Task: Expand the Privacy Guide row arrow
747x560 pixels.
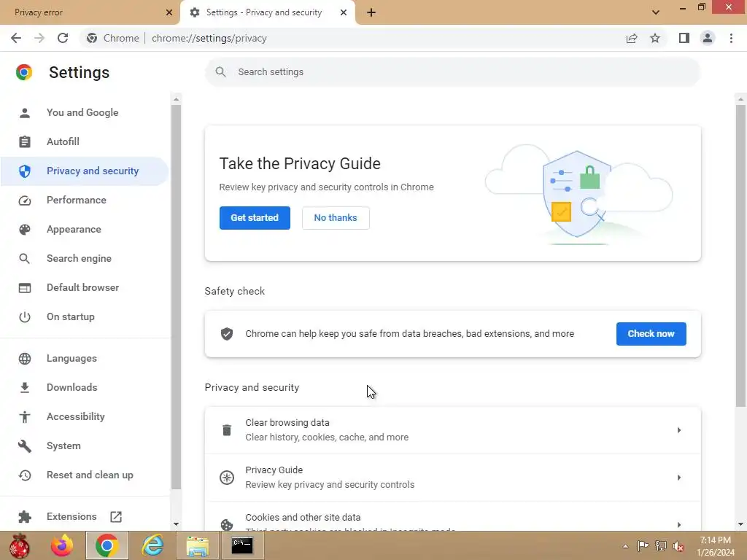Action: point(679,477)
